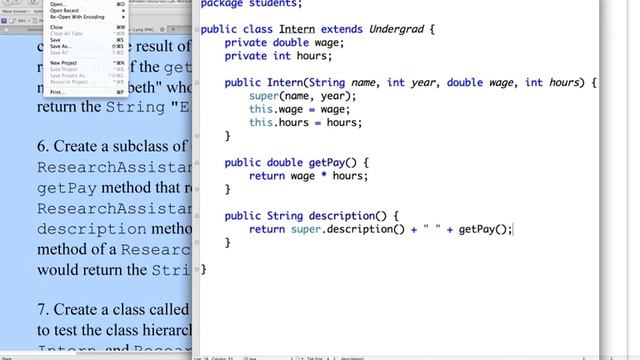Click '6. Create a subclass of' text in browser
The width and height of the screenshot is (640, 360).
click(x=112, y=146)
